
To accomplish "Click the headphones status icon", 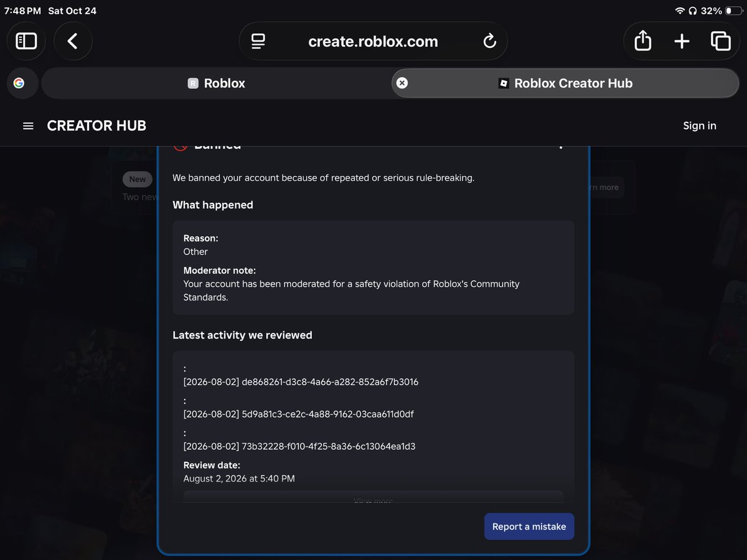I will (693, 11).
